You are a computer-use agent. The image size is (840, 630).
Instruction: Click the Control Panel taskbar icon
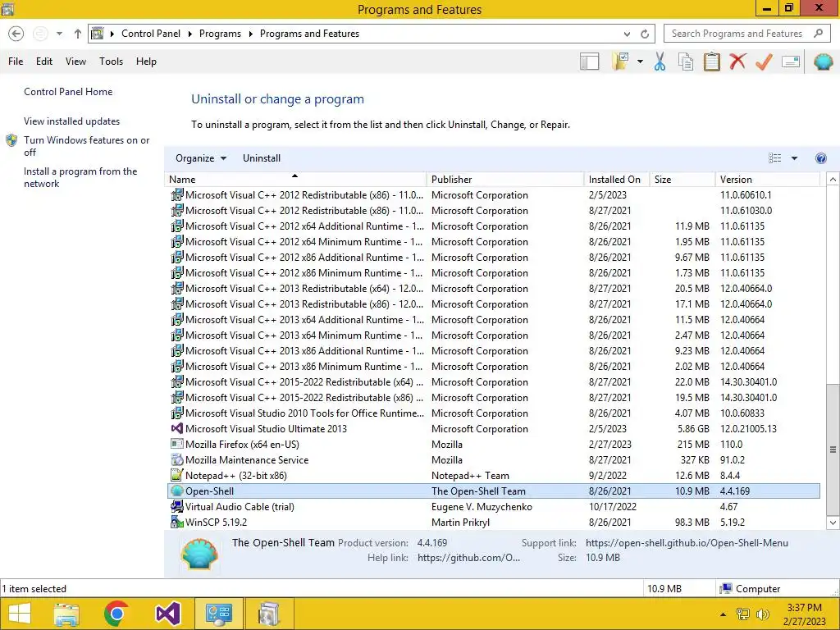pyautogui.click(x=218, y=614)
